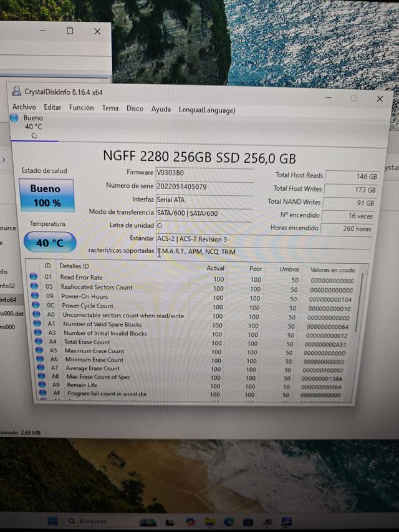
Task: Click the status orb for Max Erase Count of Spec
Action: [41, 375]
